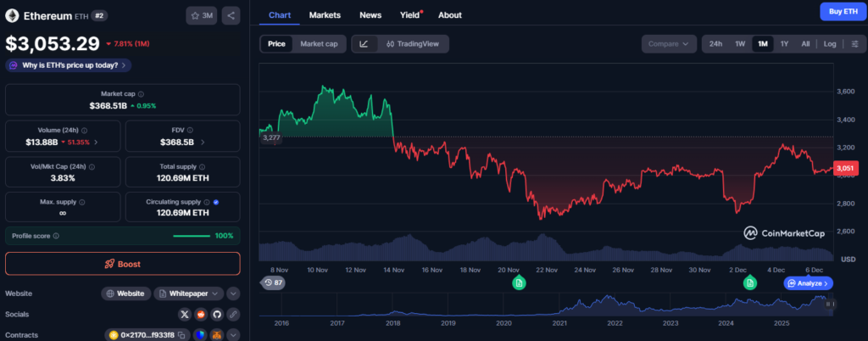Select the 1Y time range

click(x=784, y=43)
